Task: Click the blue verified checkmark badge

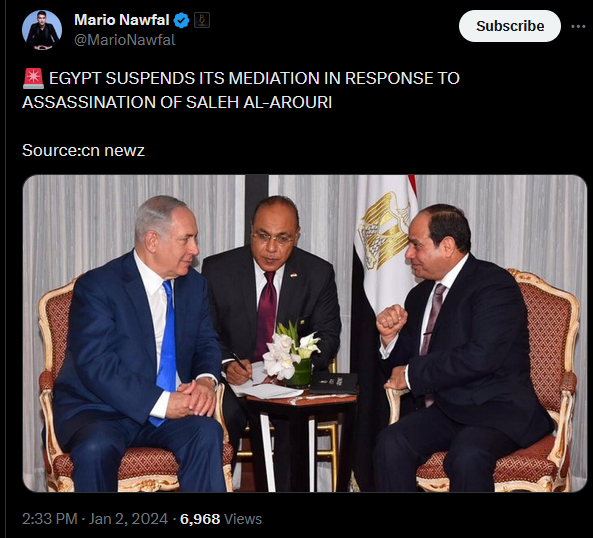Action: (181, 20)
